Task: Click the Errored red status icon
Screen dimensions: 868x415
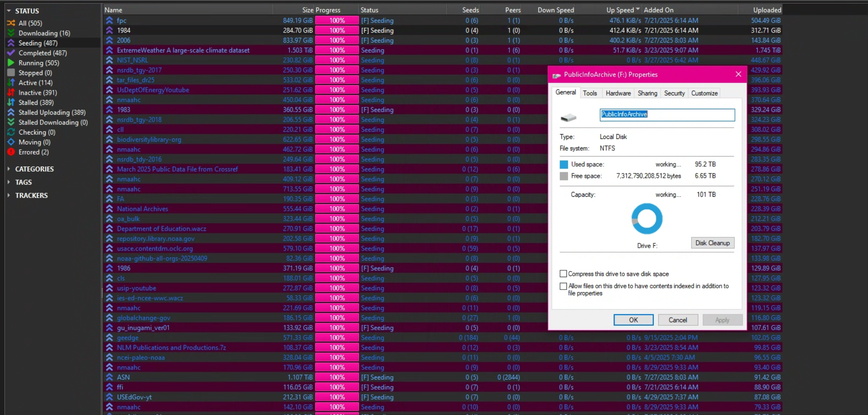Action: 11,152
